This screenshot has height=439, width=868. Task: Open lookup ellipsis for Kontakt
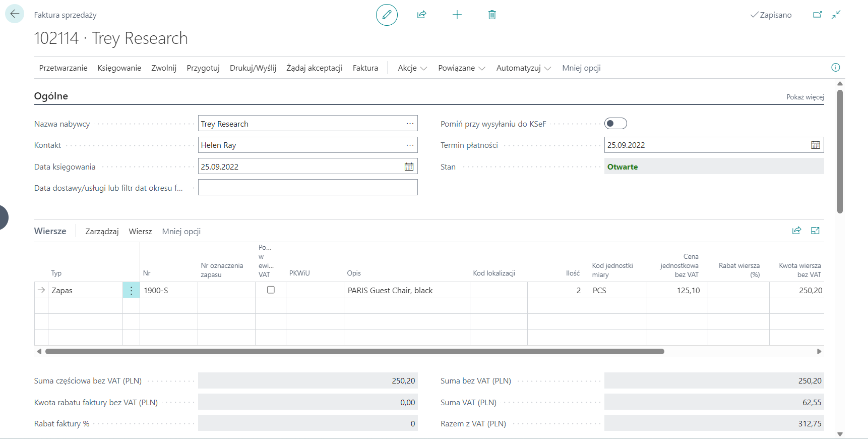(x=410, y=145)
